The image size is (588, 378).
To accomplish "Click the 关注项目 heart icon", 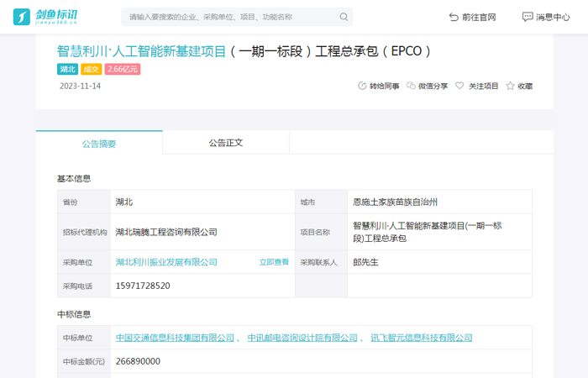I will pyautogui.click(x=459, y=86).
